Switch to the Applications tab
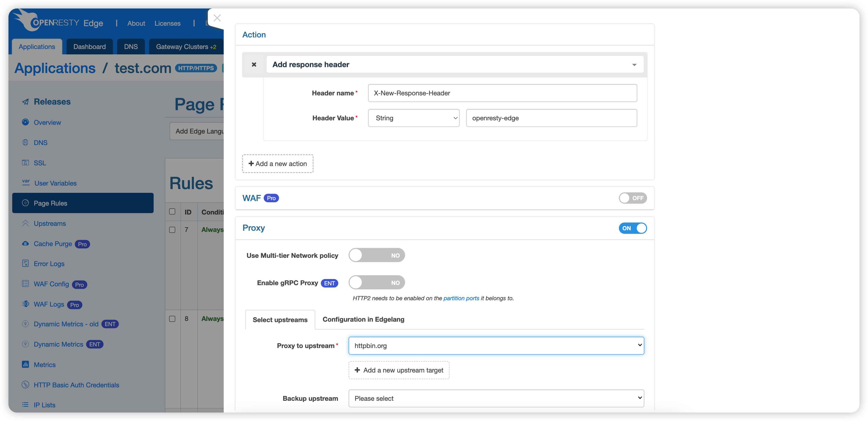The width and height of the screenshot is (868, 421). (37, 47)
